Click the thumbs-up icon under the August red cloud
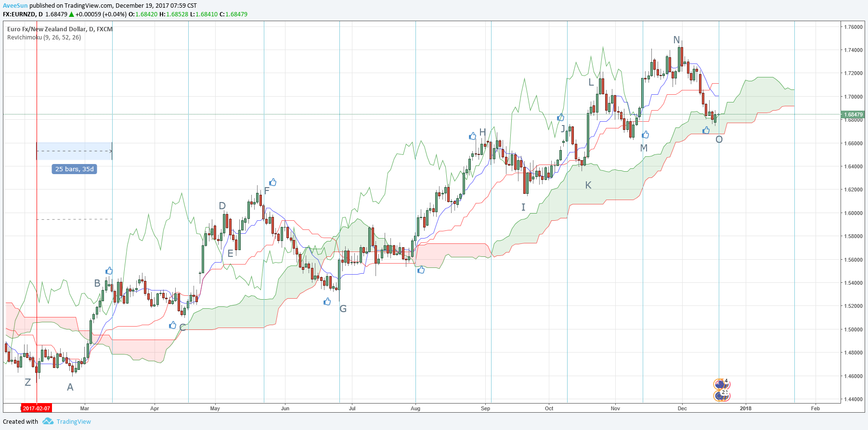The height and width of the screenshot is (430, 868). [x=421, y=270]
